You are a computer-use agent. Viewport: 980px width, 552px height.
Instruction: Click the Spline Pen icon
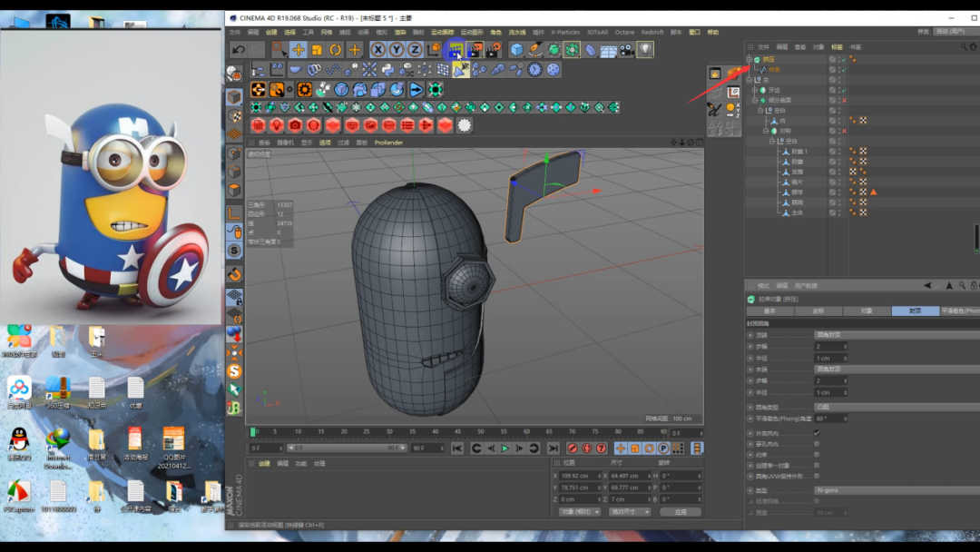click(535, 49)
